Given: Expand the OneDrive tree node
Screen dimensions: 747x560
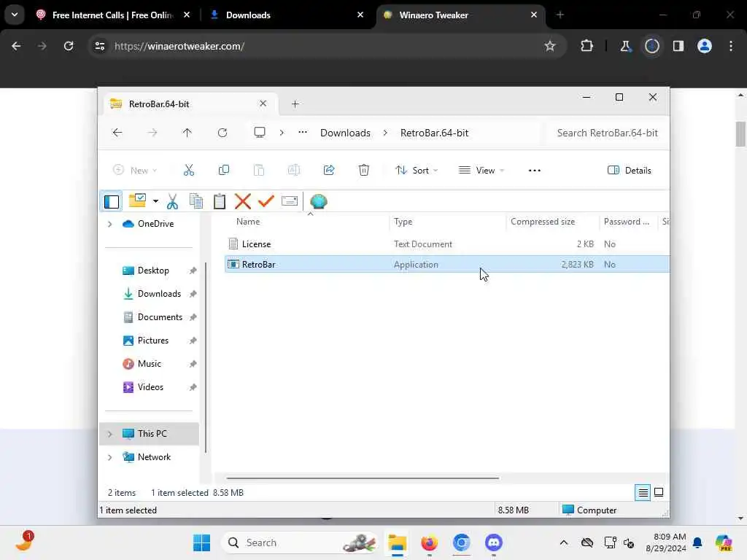Looking at the screenshot, I should 109,224.
